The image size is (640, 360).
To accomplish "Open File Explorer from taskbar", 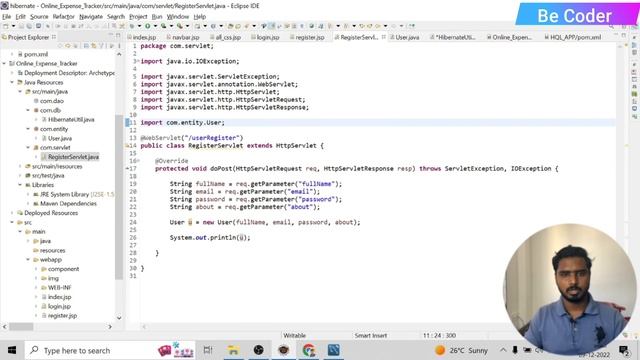I will coord(233,350).
